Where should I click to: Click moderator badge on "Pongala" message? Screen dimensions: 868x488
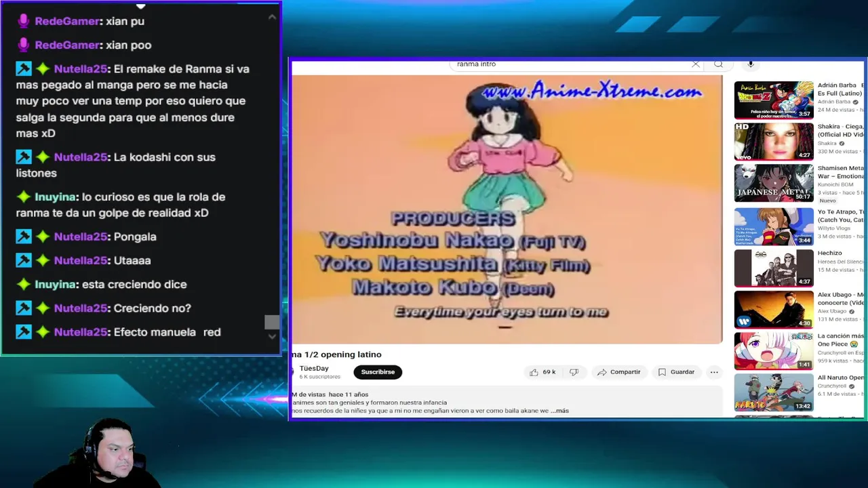[x=24, y=237]
